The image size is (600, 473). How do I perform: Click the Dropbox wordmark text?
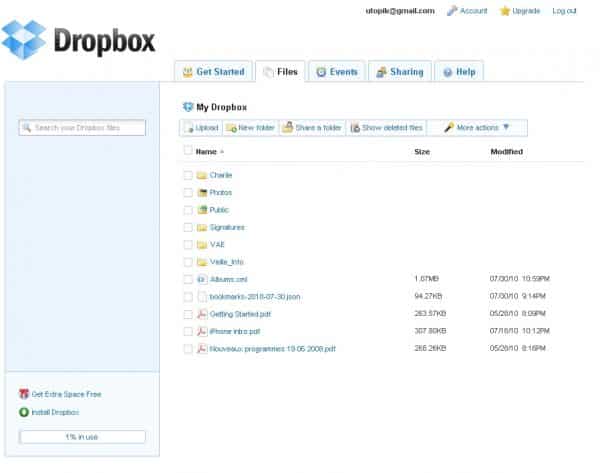tap(104, 41)
